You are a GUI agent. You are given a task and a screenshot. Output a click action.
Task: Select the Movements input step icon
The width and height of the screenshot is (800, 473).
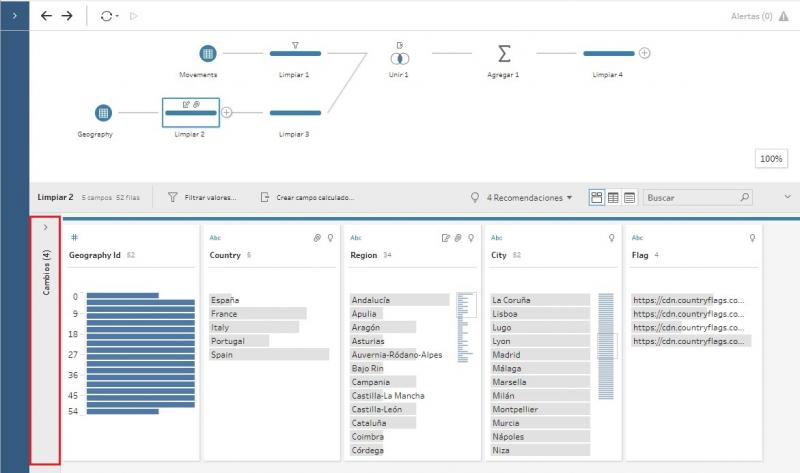[207, 53]
